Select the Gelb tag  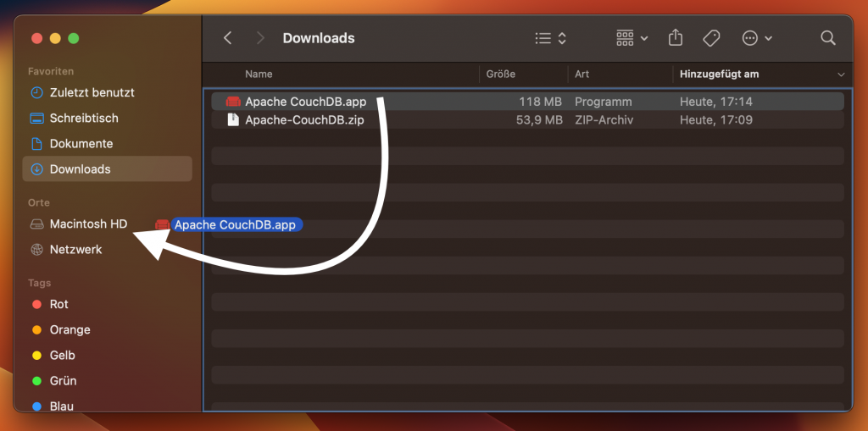(107, 355)
